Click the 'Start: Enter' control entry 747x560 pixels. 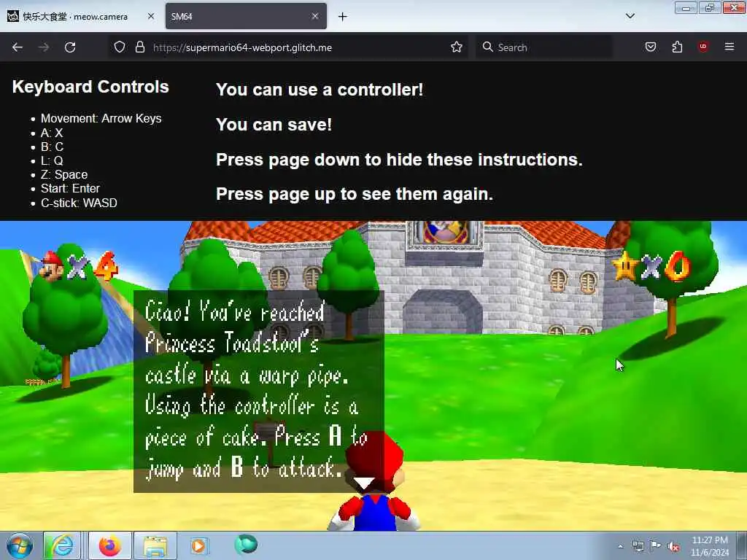71,188
